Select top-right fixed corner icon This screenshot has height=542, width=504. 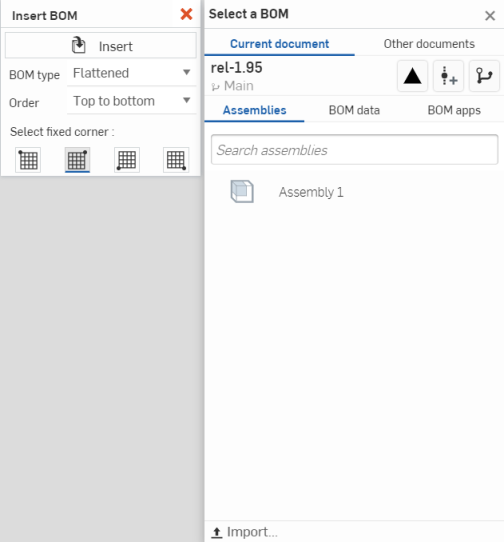click(x=77, y=160)
